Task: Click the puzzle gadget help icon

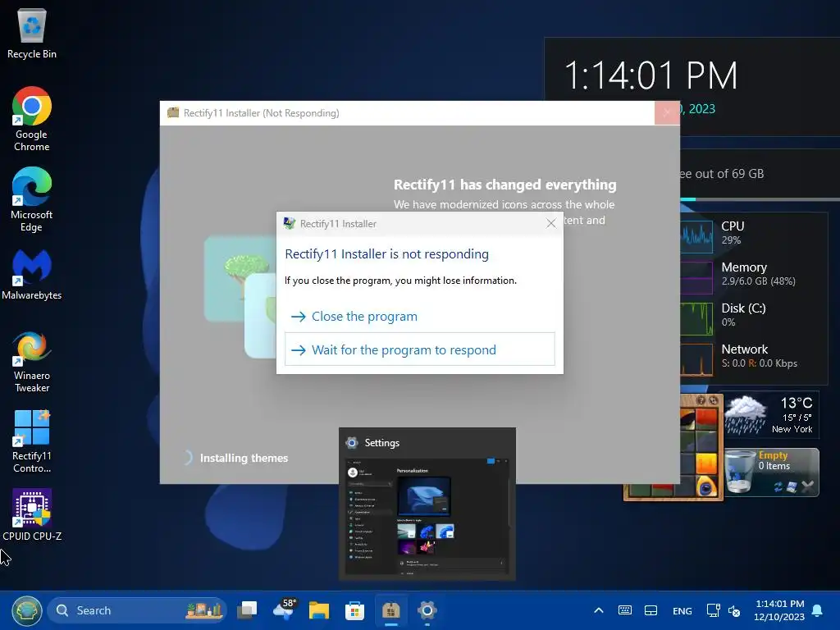Action: pyautogui.click(x=701, y=400)
